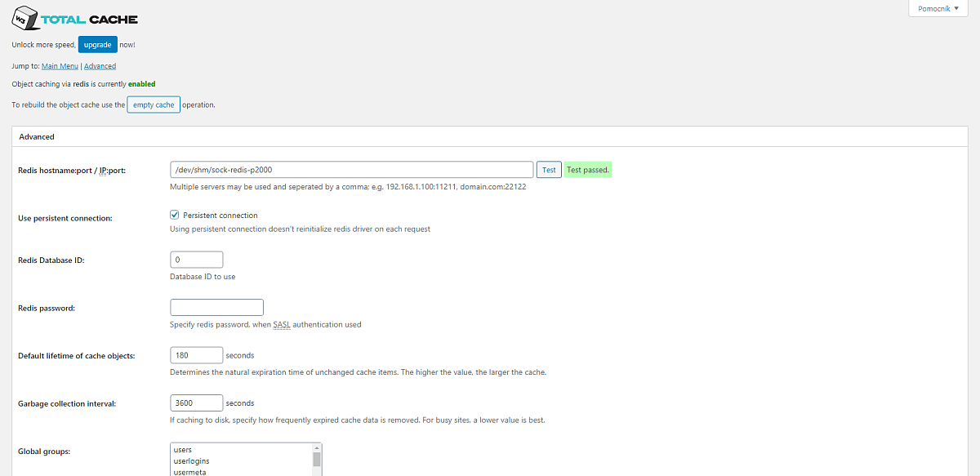Screen dimensions: 980x476
Task: Click the green Test passed status label
Action: [588, 170]
